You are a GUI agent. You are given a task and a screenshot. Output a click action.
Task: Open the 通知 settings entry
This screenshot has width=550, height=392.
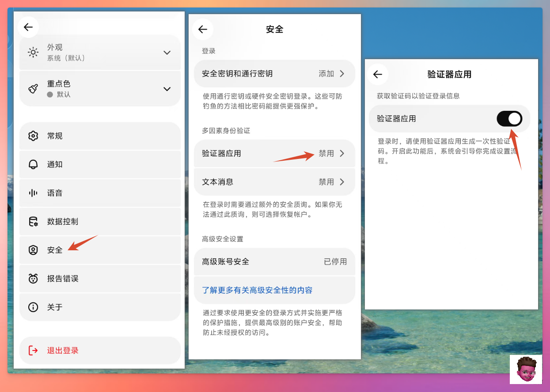click(x=100, y=164)
